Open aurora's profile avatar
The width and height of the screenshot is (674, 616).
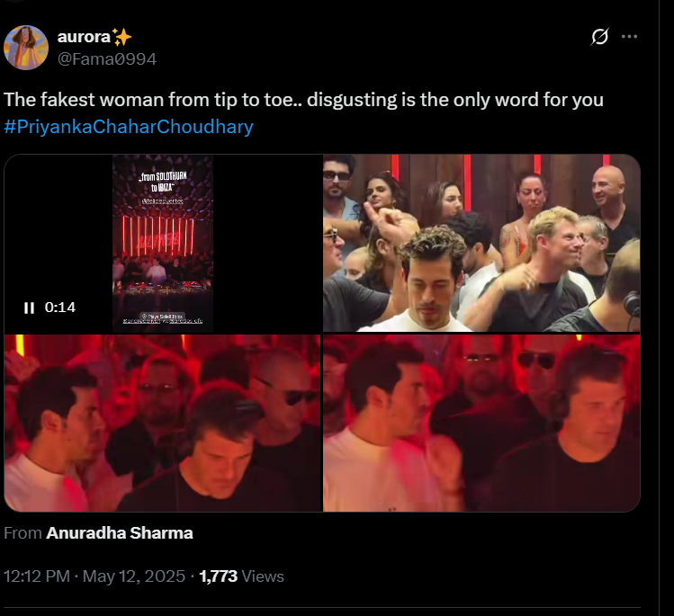coord(26,48)
